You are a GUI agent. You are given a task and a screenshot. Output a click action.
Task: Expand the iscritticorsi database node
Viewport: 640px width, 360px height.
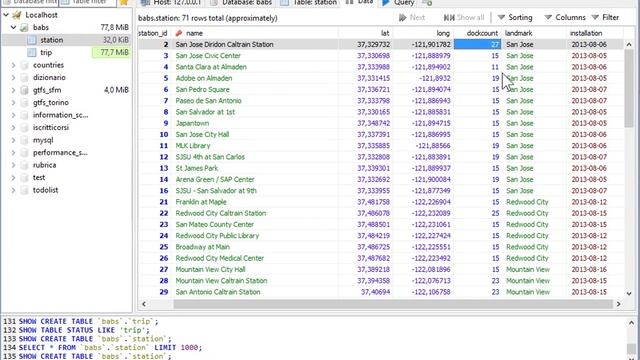(13, 127)
